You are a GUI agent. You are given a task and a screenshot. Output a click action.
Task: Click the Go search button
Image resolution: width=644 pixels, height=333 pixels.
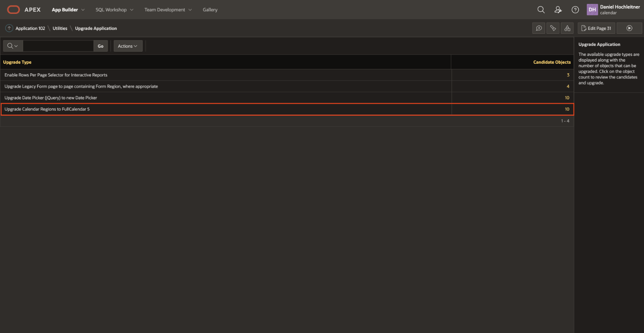point(101,46)
